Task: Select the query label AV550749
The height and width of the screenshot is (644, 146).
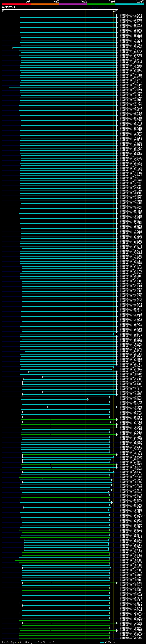Action: pos(8,8)
